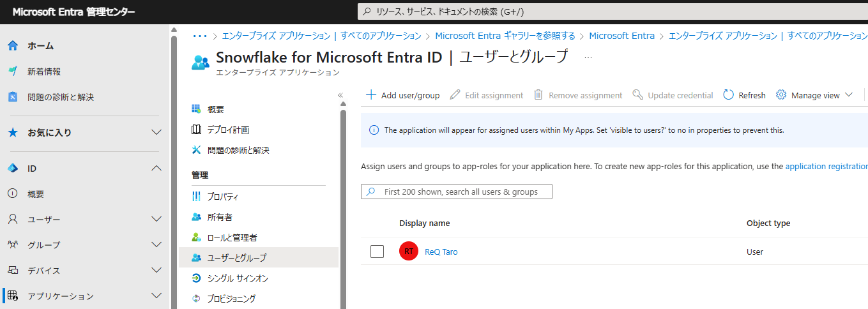Click Microsoft Entra ギャラリーを参照する breadcrumb
Image resolution: width=868 pixels, height=309 pixels.
(505, 36)
